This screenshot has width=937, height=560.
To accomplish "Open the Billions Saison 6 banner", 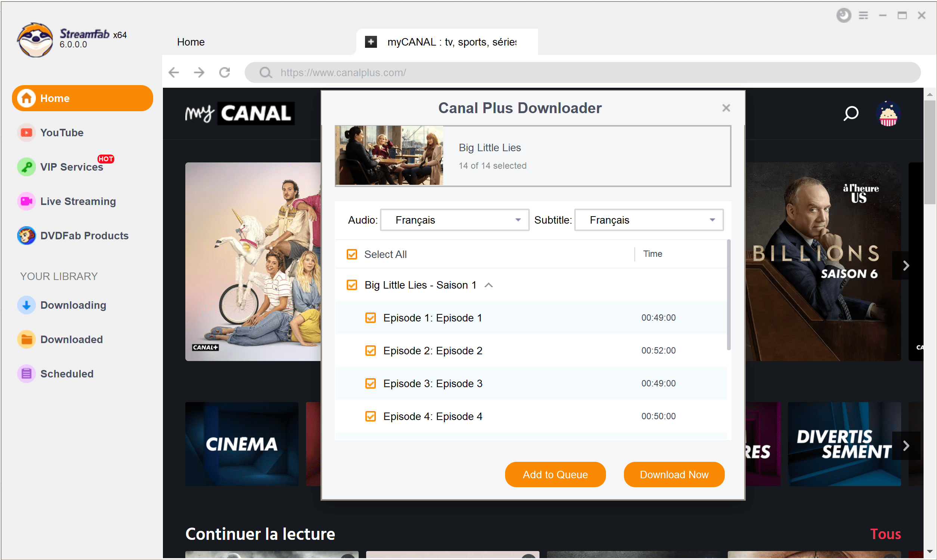I will (x=823, y=261).
